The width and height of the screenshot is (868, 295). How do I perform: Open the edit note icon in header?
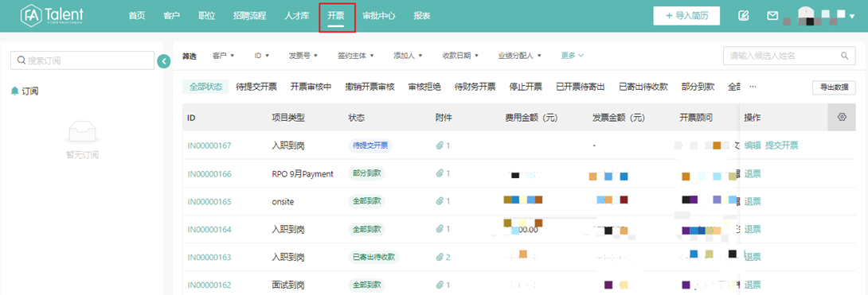pos(744,16)
